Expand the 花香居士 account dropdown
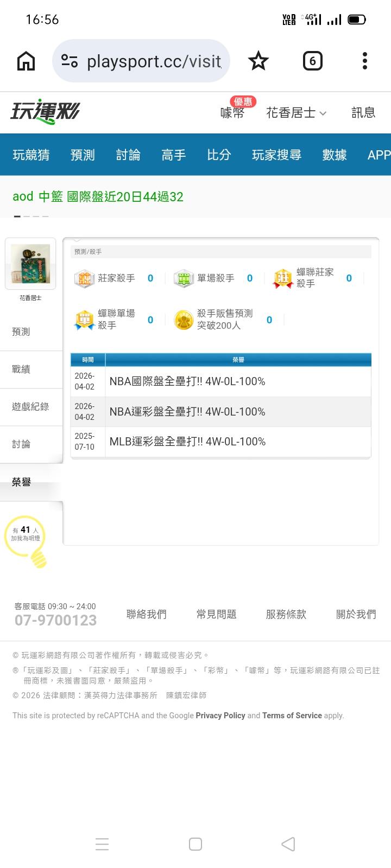This screenshot has width=391, height=868. [297, 113]
